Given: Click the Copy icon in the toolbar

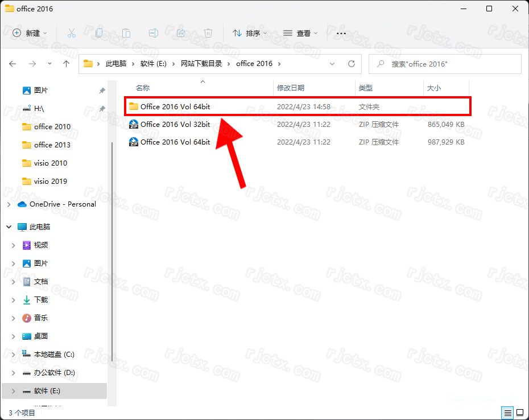Looking at the screenshot, I should coord(99,33).
